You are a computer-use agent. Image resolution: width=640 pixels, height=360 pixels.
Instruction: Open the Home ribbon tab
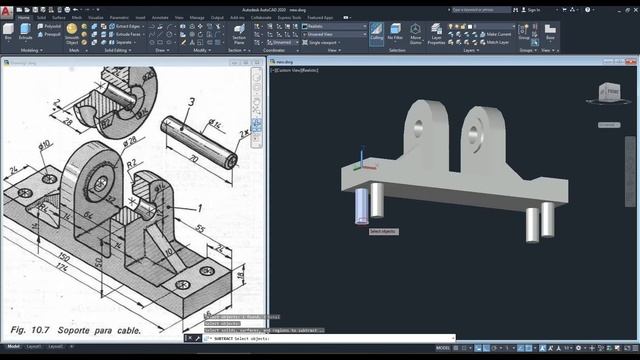24,18
